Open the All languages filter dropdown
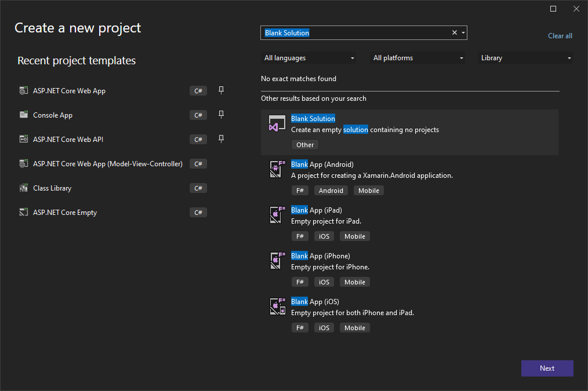Viewport: 588px width, 391px height. coord(308,58)
